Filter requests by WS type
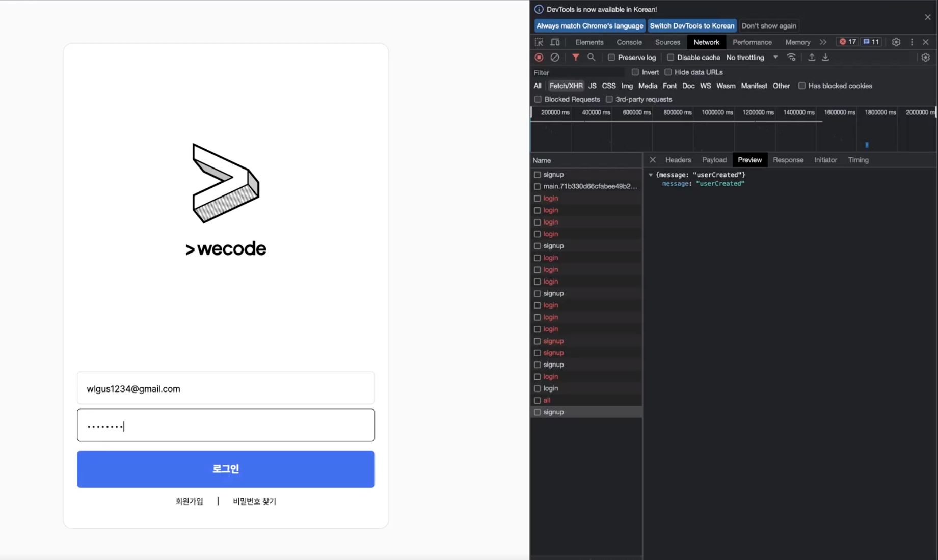Viewport: 938px width, 560px height. (706, 86)
